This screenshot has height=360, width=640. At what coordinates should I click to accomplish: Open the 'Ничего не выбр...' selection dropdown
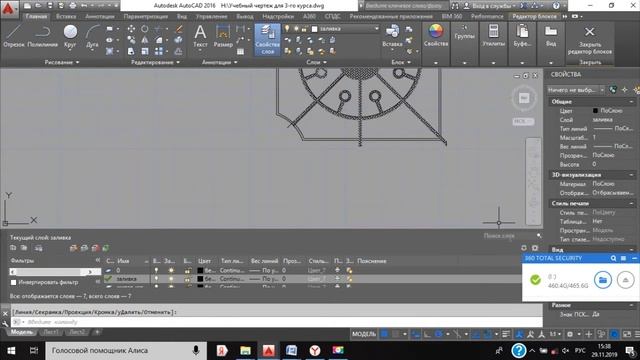pos(576,90)
